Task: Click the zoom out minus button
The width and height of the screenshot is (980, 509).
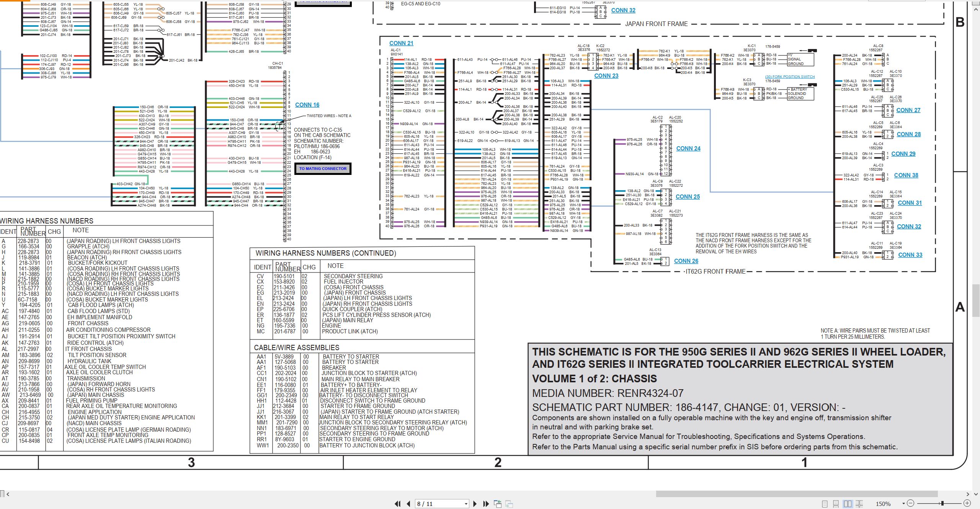Action: click(x=911, y=503)
